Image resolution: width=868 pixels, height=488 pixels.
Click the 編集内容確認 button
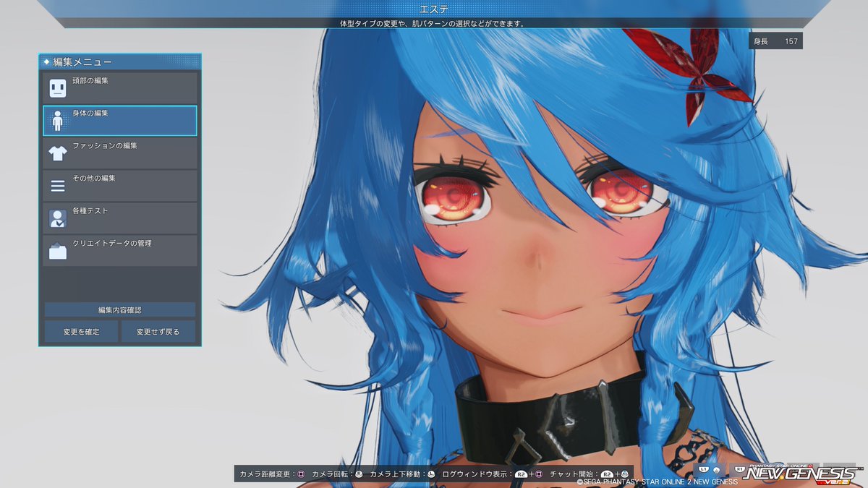point(120,309)
